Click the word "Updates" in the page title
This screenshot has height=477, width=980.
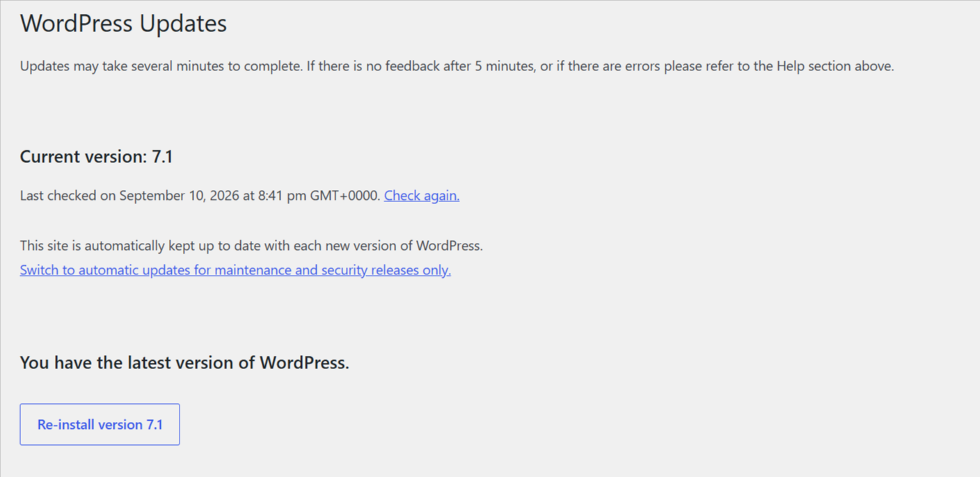tap(183, 24)
